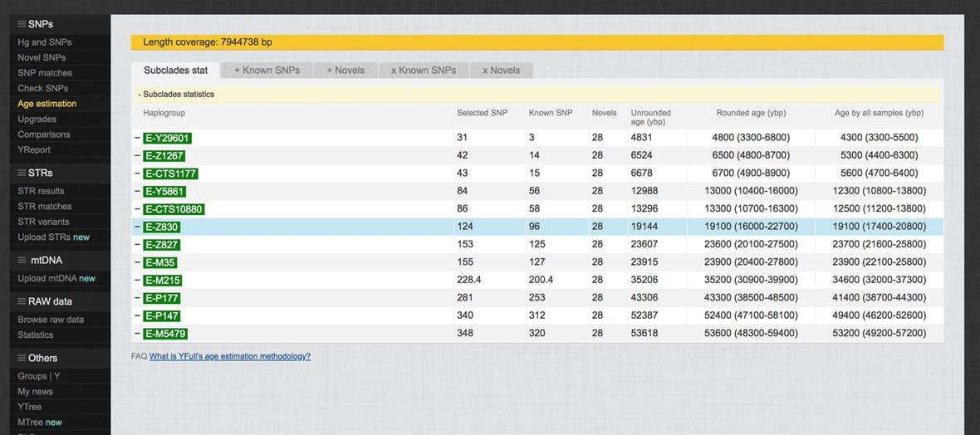This screenshot has height=435, width=980.
Task: Click the menu icon beside RAW data
Action: pos(22,301)
